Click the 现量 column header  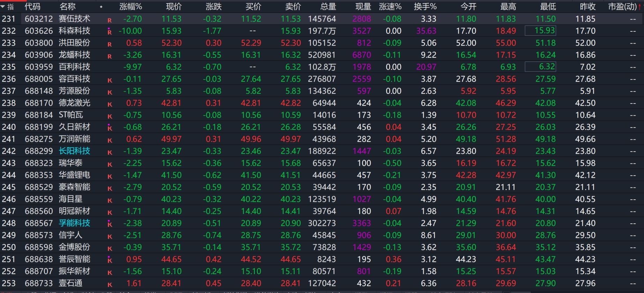click(x=363, y=7)
